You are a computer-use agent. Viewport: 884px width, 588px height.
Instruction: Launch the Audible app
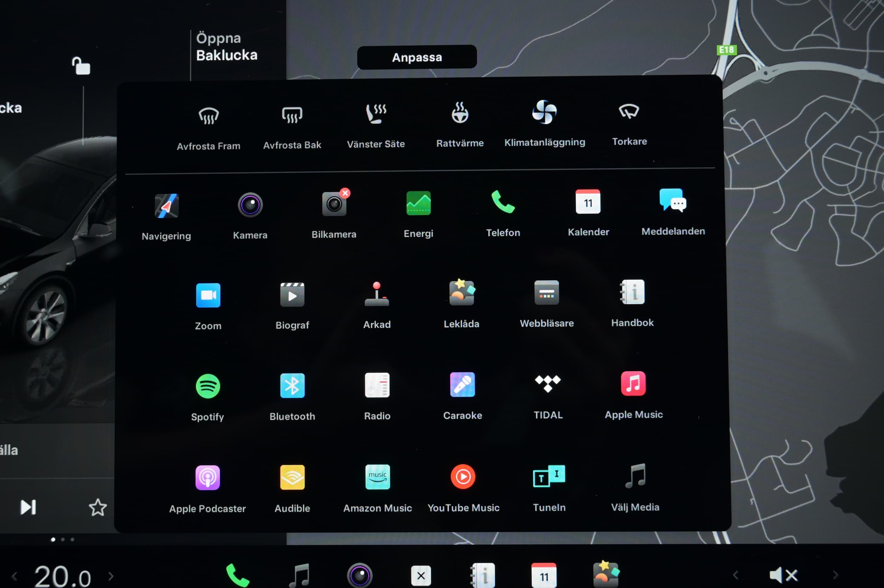(x=292, y=477)
